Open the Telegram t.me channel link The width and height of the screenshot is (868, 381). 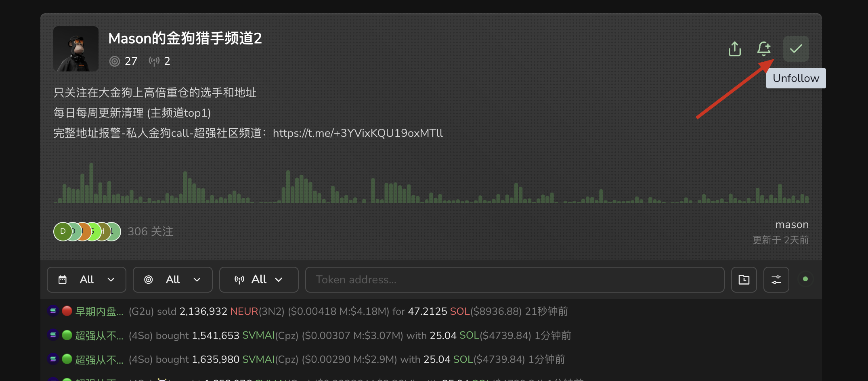[x=358, y=133]
